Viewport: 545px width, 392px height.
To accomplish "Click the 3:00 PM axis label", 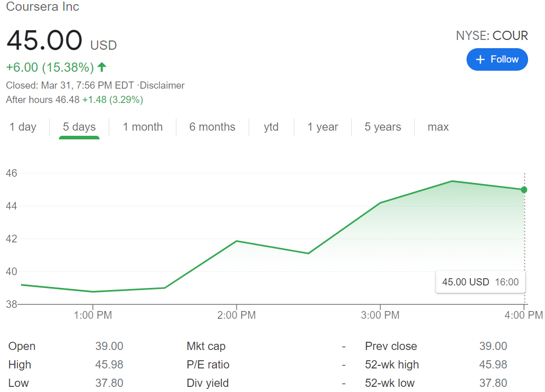I will click(x=380, y=315).
